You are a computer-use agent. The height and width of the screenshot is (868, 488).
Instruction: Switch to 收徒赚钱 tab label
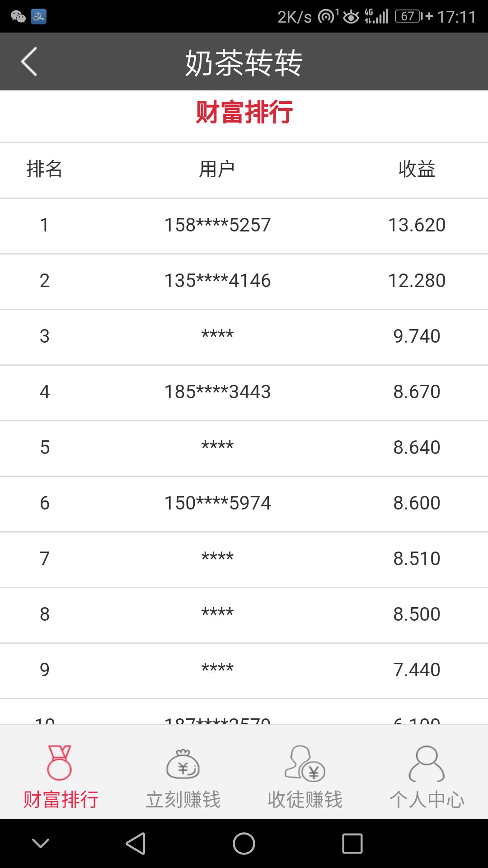(305, 799)
